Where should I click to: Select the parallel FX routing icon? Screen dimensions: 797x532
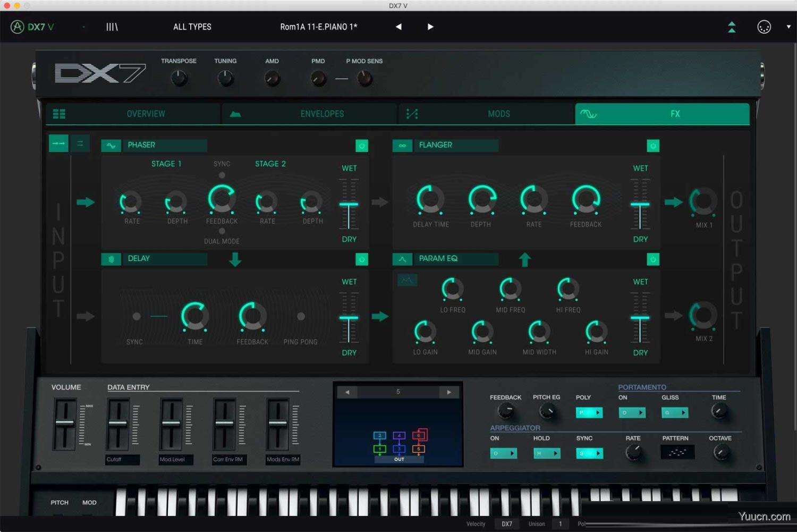80,143
